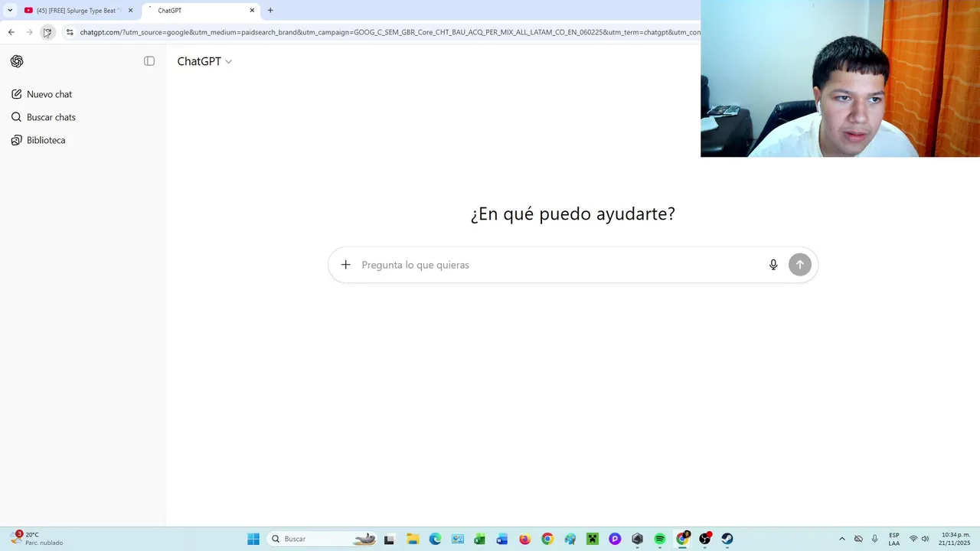
Task: Open plain Google Chrome taskbar icon
Action: (547, 539)
